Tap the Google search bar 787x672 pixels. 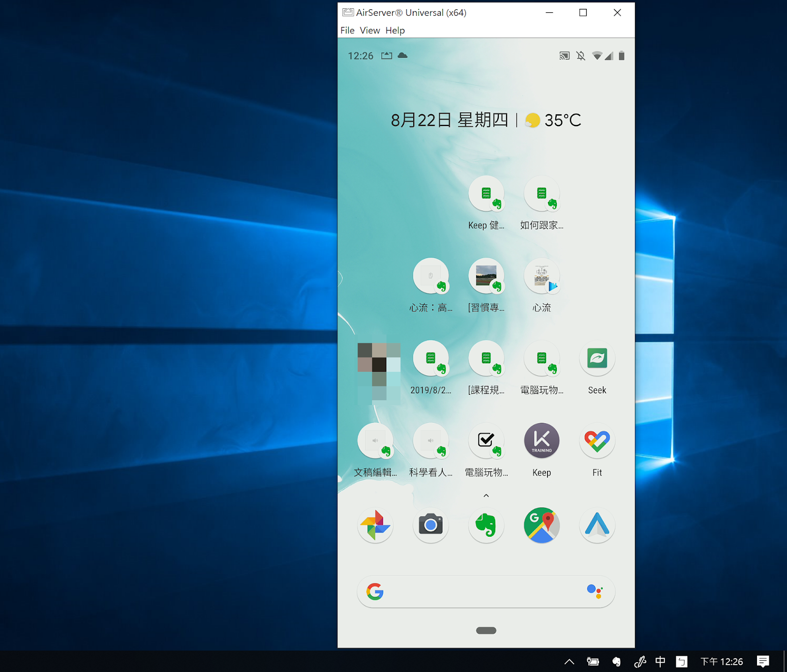point(486,591)
